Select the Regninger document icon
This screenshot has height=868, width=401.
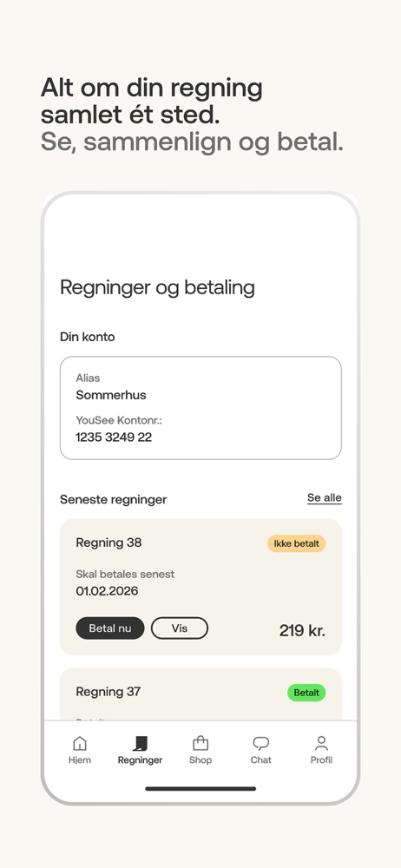coord(140,743)
